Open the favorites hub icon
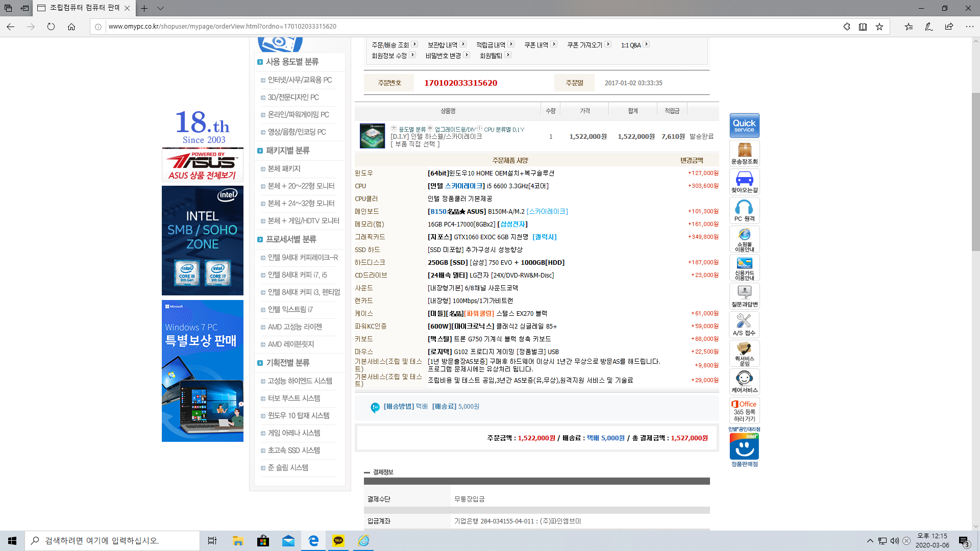 click(909, 27)
